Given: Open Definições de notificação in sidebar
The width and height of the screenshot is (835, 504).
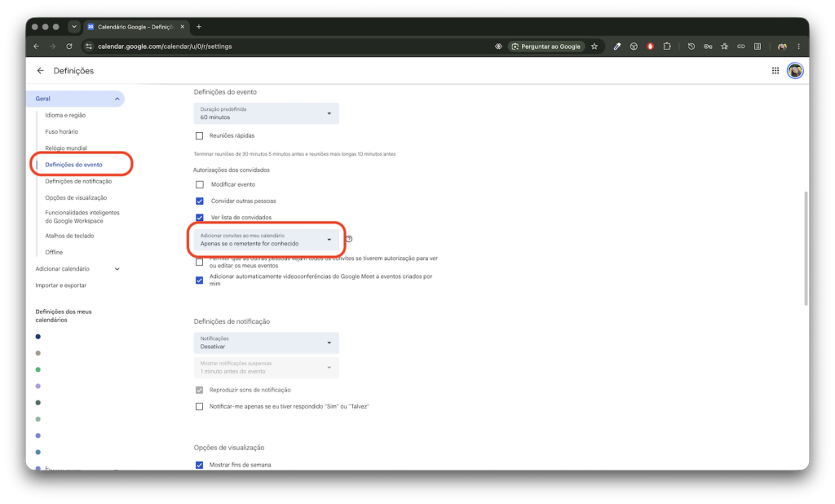Looking at the screenshot, I should 78,181.
